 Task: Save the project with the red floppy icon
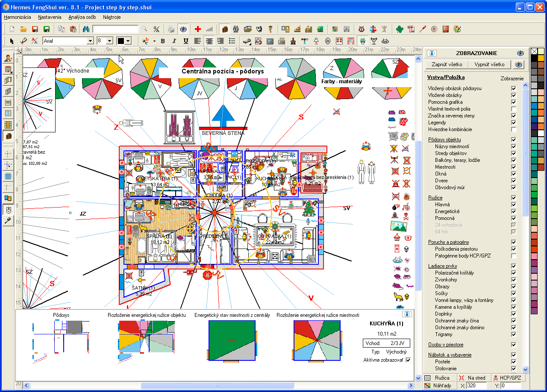35,29
